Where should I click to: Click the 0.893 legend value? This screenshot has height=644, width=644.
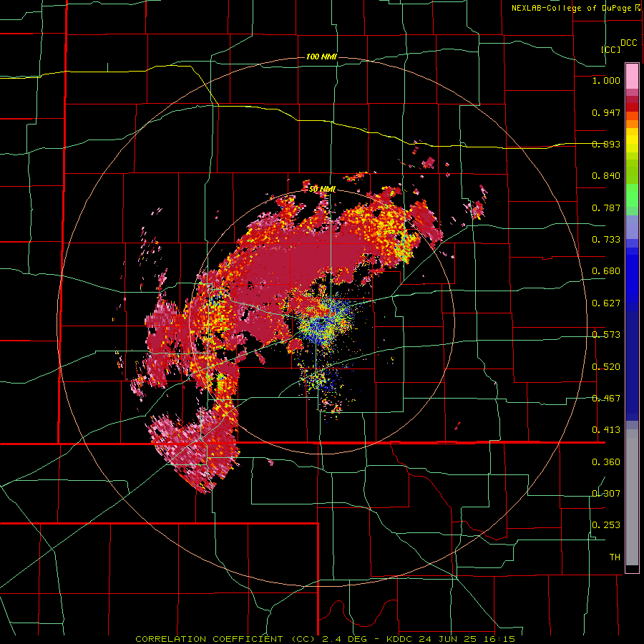pyautogui.click(x=606, y=144)
